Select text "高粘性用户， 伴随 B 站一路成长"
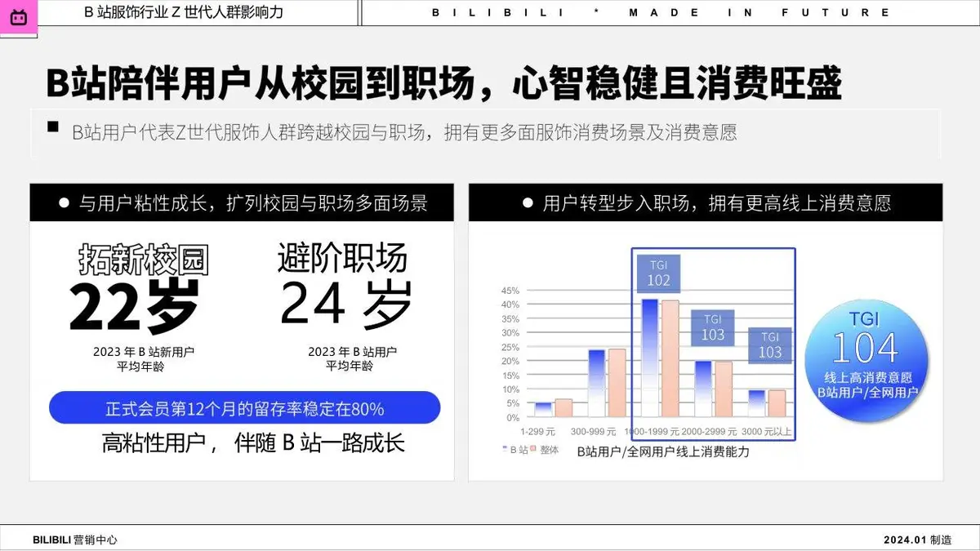 (253, 443)
